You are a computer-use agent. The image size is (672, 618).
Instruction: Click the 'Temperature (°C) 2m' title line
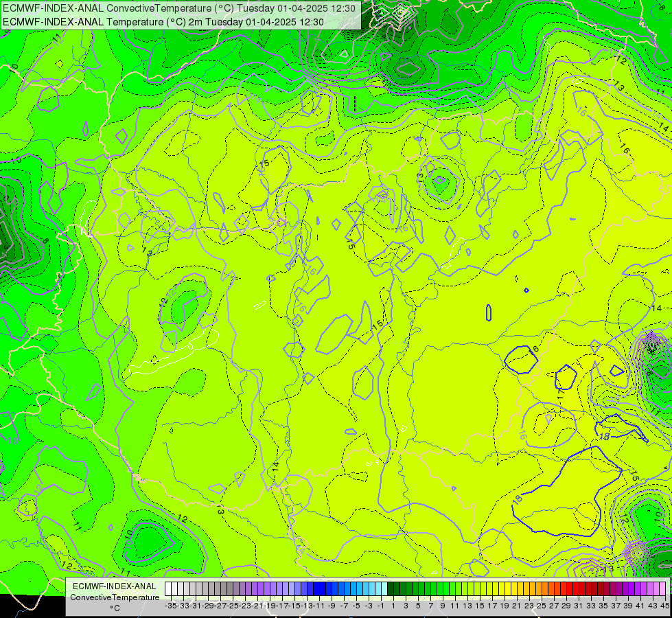(163, 22)
